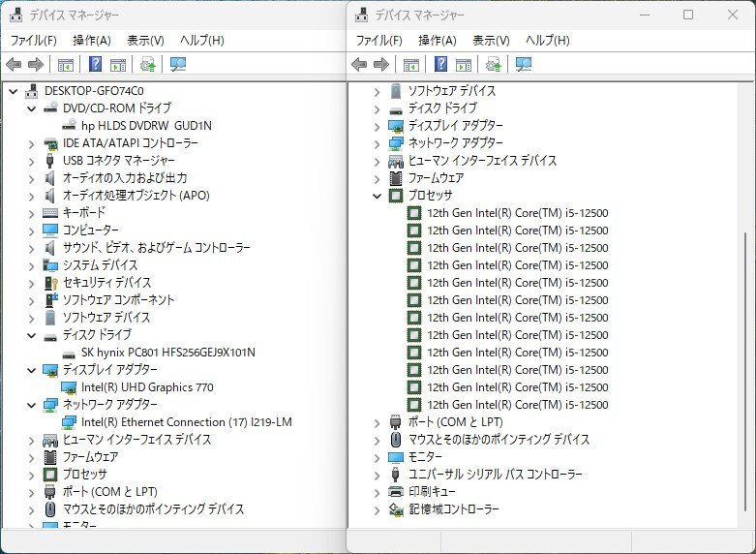The height and width of the screenshot is (554, 756).
Task: Click Show/hide console tree icon in left toolbar
Action: coord(66,64)
